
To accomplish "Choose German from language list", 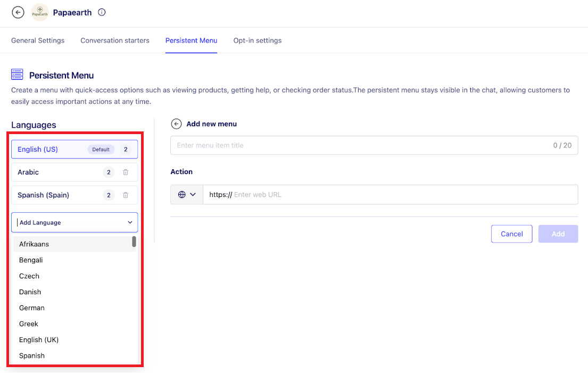I will point(74,308).
